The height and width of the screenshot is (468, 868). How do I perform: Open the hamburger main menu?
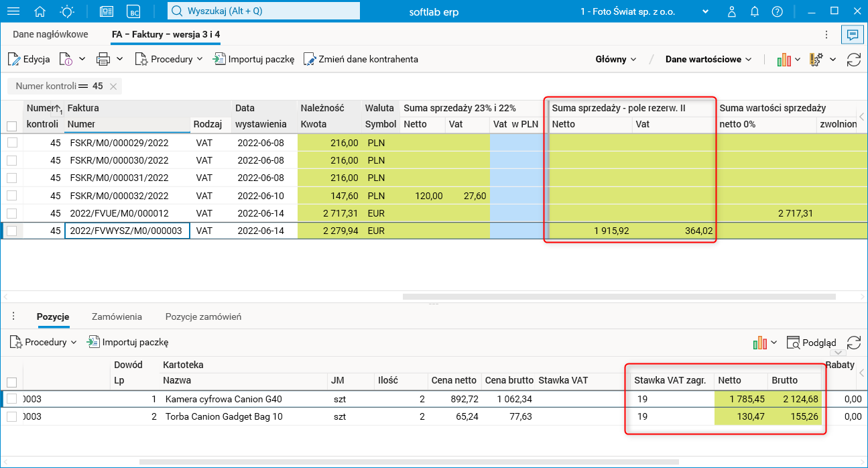click(13, 11)
